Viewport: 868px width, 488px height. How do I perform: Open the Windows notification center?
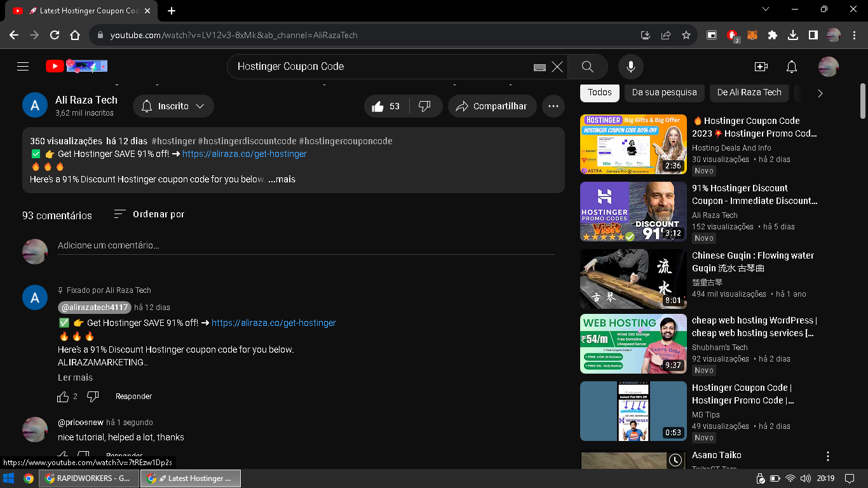pos(850,478)
